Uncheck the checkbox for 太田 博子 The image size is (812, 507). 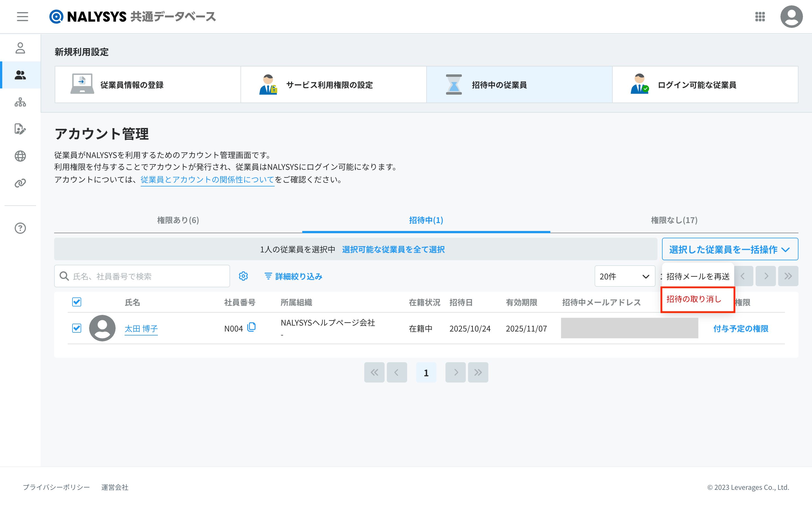tap(76, 328)
